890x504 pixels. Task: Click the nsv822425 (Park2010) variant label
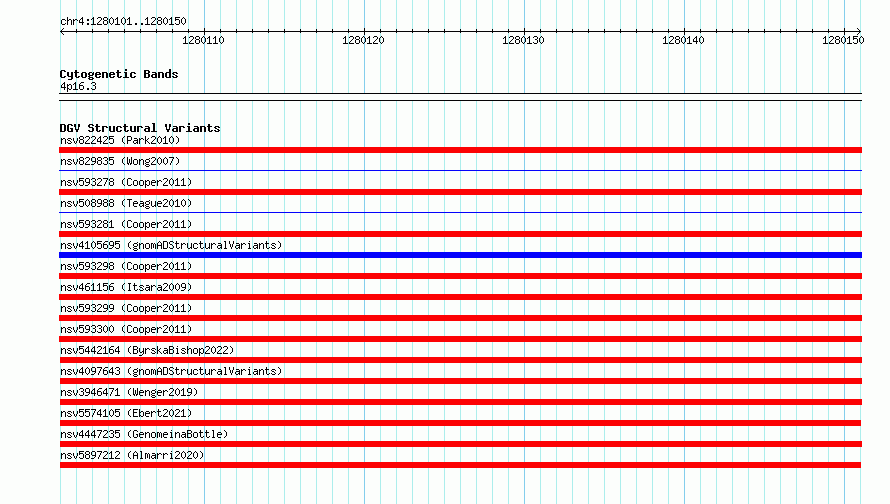coord(120,140)
